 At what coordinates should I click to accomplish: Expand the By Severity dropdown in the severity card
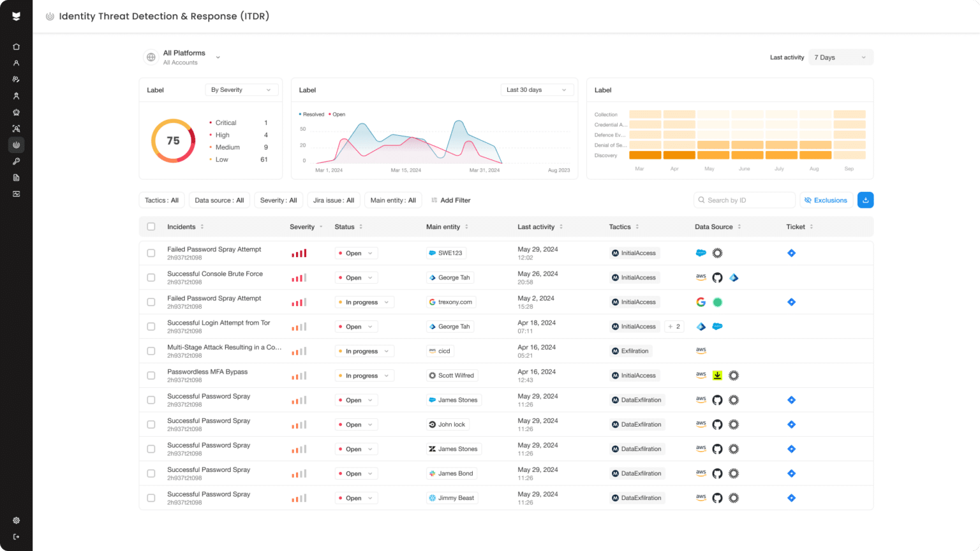[x=241, y=89]
